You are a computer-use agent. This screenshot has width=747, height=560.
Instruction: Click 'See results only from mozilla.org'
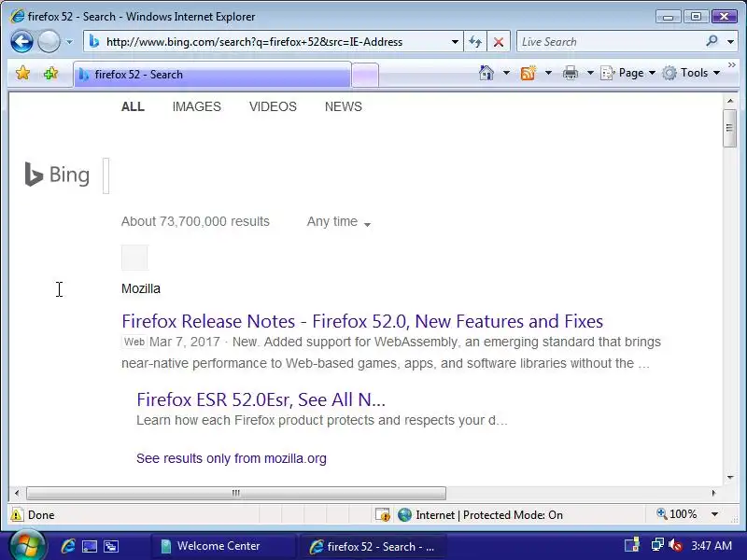click(231, 458)
